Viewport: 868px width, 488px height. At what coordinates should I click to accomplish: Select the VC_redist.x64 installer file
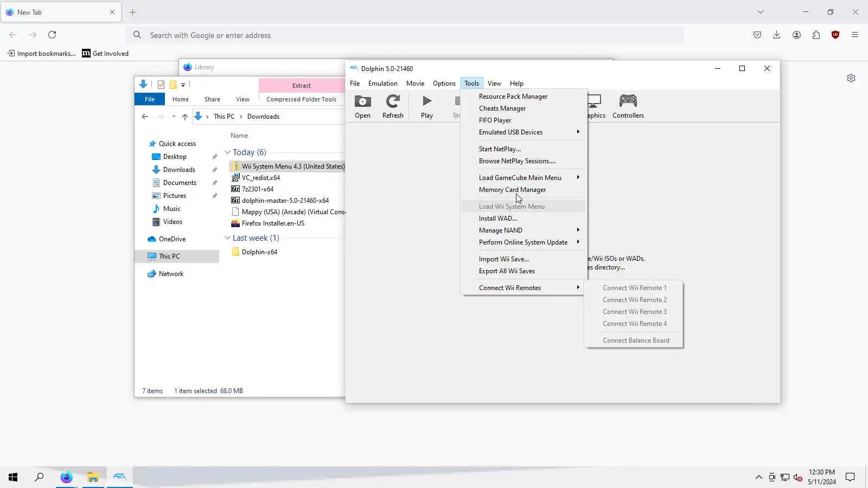pos(261,178)
